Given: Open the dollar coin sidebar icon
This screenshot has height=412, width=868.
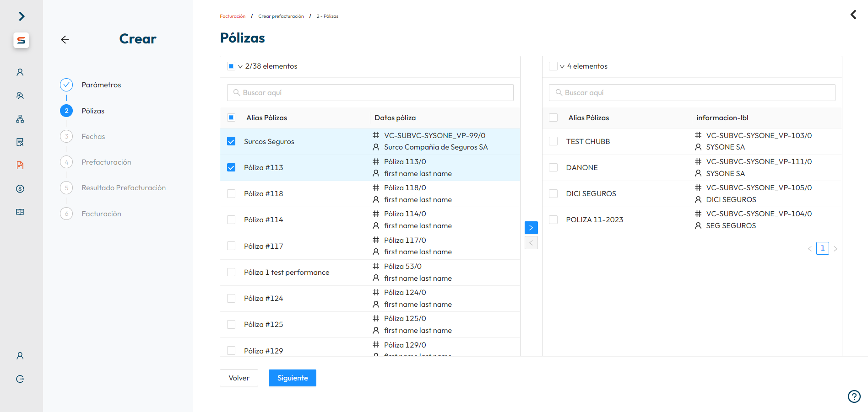Looking at the screenshot, I should [20, 189].
